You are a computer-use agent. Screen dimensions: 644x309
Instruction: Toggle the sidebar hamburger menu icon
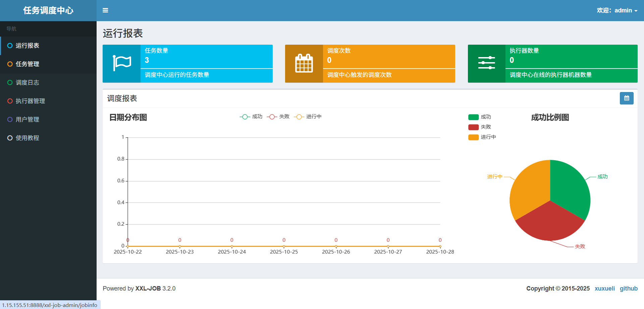click(x=105, y=10)
